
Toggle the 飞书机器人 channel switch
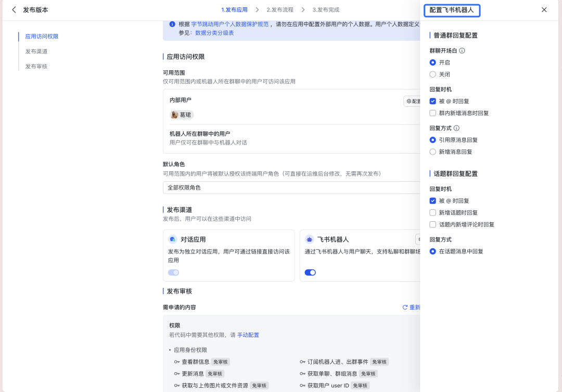pos(310,273)
